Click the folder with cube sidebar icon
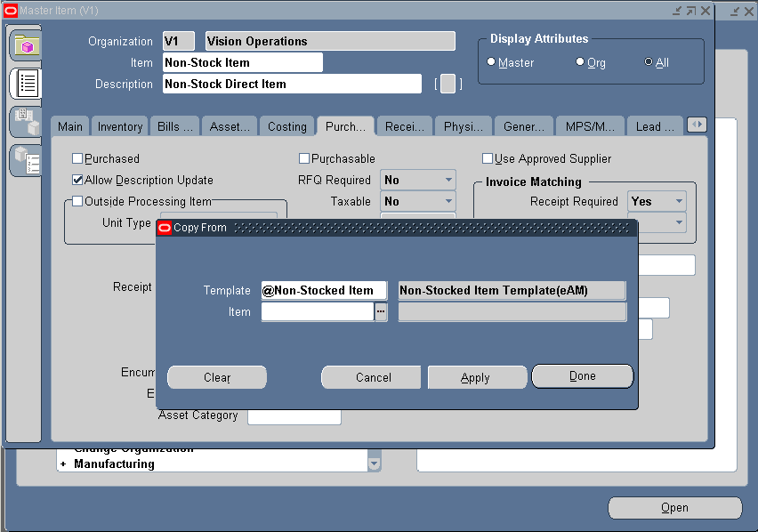The image size is (758, 532). coord(27,46)
